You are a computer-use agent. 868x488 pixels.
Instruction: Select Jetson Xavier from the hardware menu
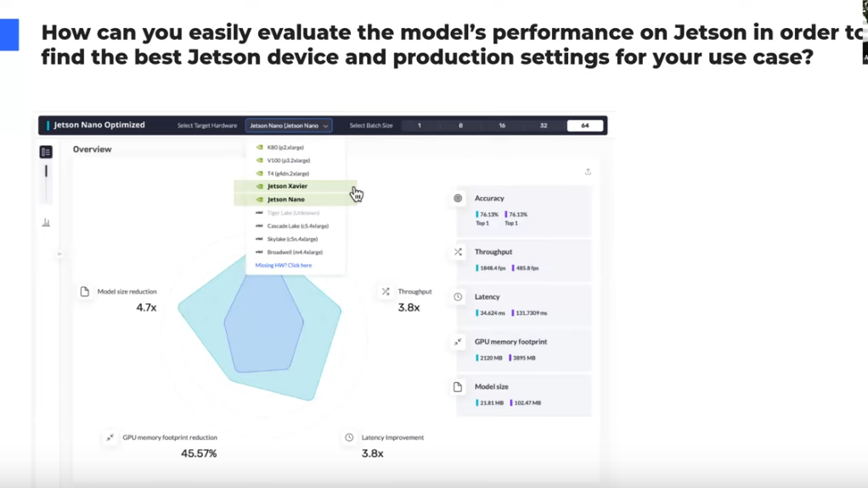pyautogui.click(x=287, y=186)
